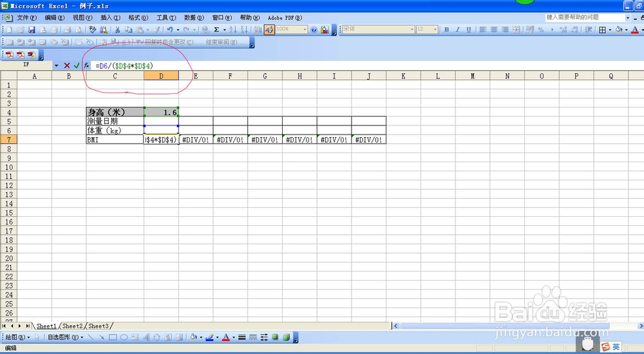
Task: Toggle Italic formatting button
Action: (x=457, y=30)
